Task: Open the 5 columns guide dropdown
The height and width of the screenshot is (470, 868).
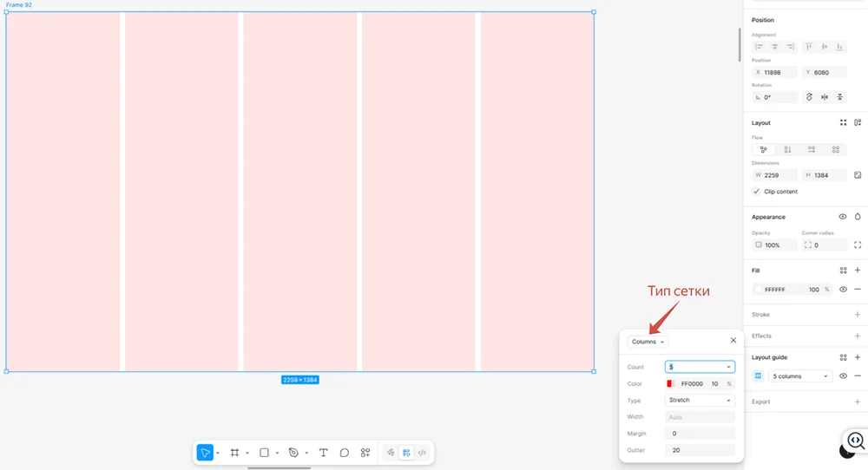Action: 800,376
